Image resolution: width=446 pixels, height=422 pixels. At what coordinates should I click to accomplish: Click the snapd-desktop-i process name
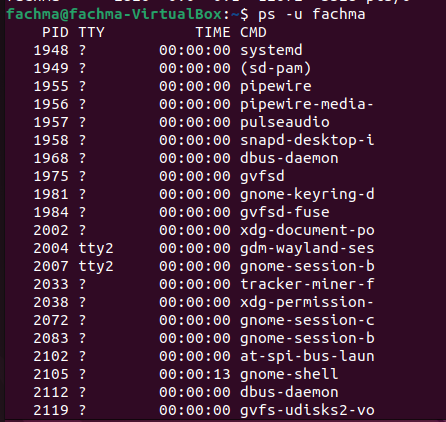click(x=307, y=140)
